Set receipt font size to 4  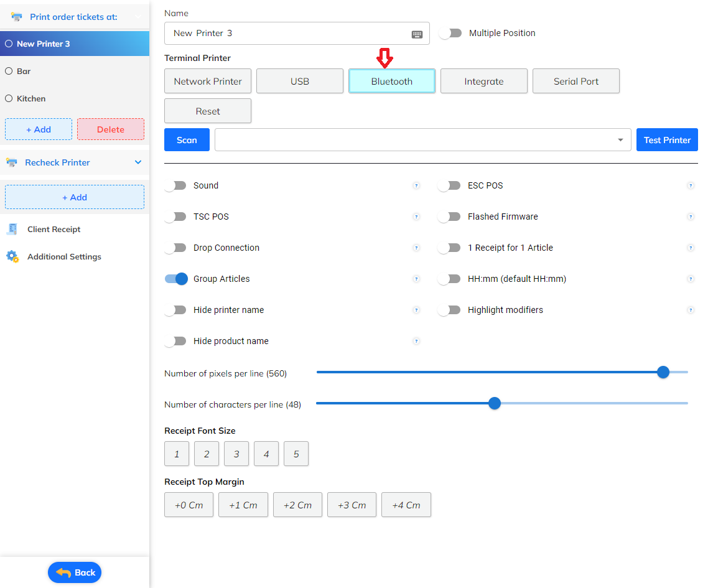pos(266,454)
